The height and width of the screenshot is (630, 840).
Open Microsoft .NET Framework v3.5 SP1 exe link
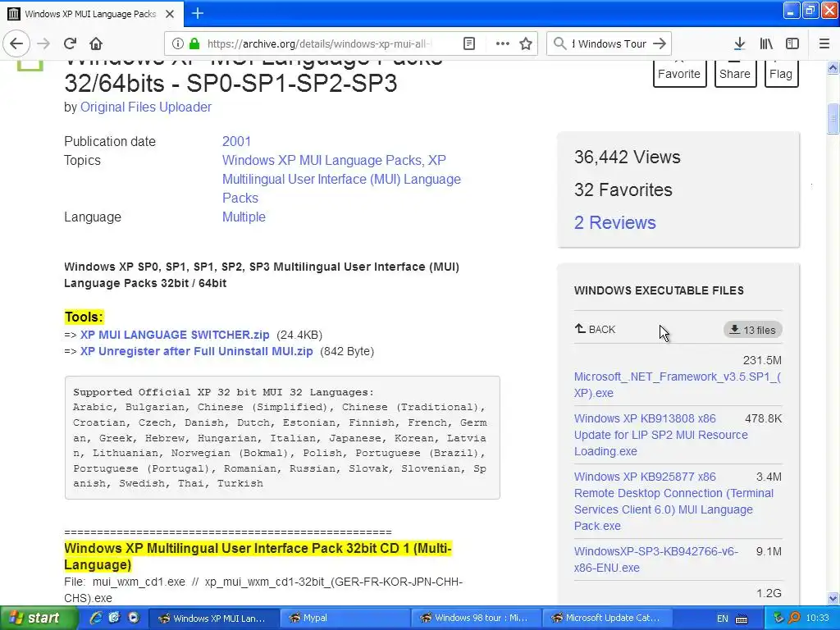point(677,385)
